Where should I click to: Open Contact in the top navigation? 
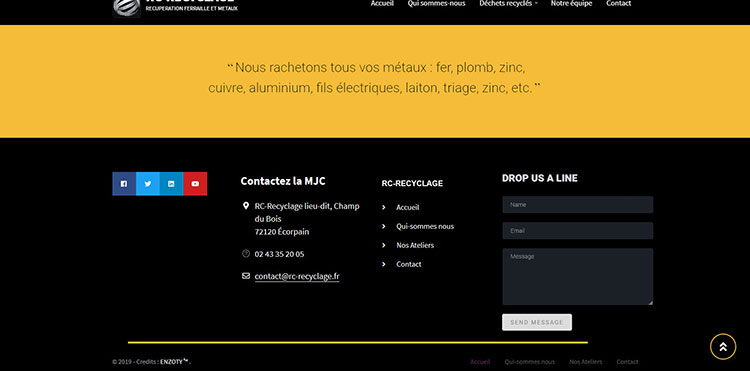pos(618,3)
